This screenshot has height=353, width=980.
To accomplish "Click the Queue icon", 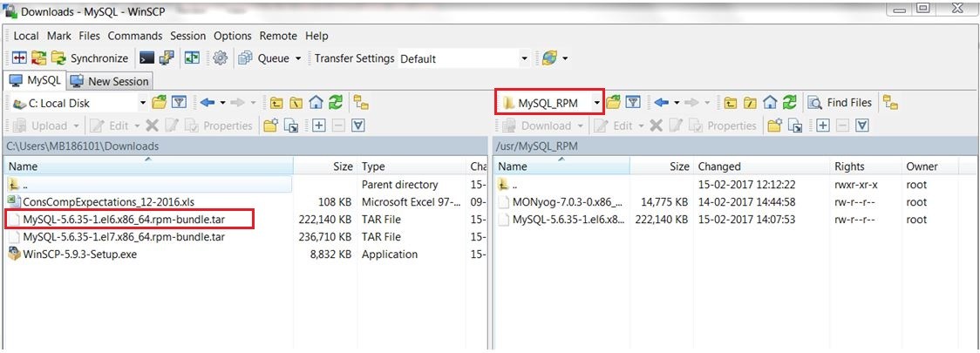I will point(246,58).
